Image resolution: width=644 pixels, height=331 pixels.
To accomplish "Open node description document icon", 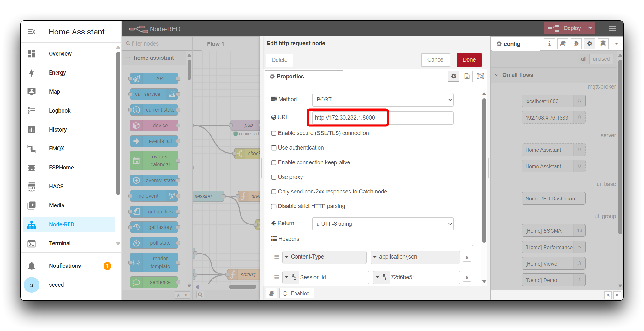I will pos(467,76).
